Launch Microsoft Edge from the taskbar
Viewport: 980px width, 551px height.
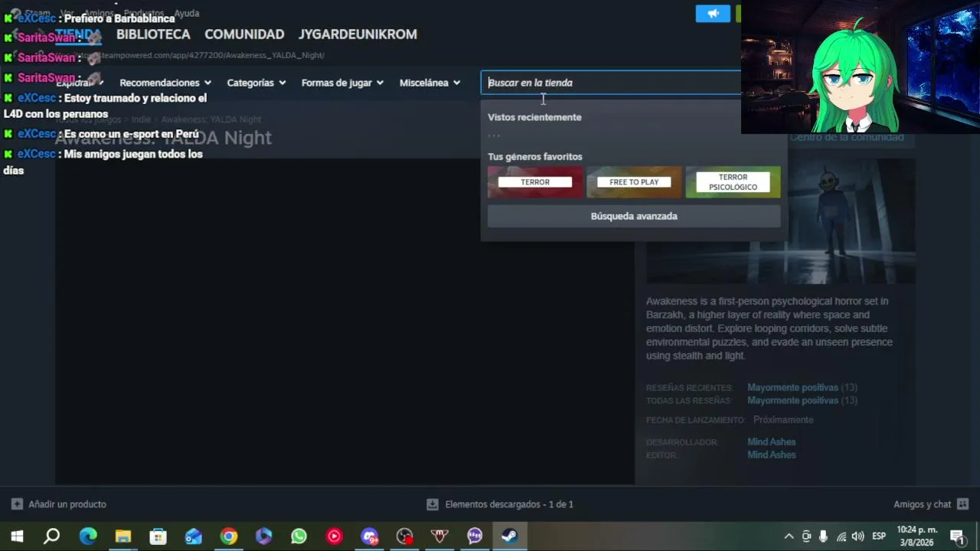[88, 536]
